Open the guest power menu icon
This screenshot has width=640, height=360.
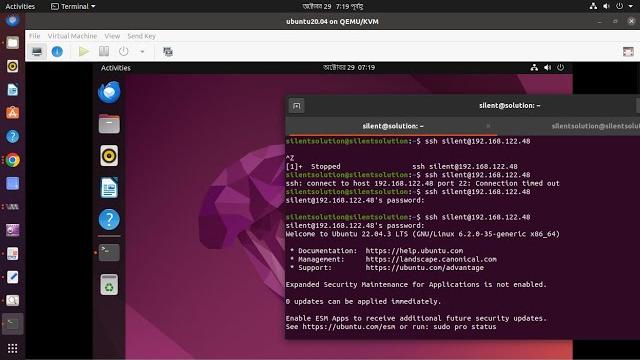point(560,68)
